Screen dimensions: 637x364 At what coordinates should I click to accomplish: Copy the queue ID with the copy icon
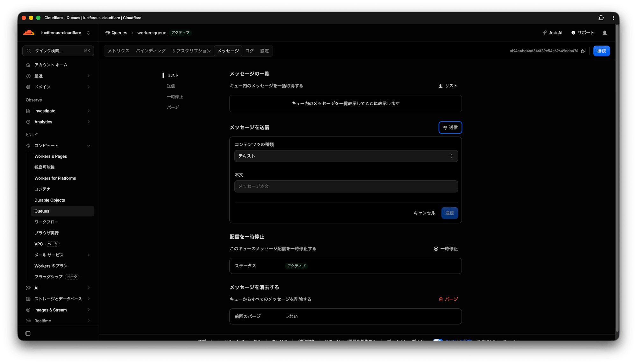(x=583, y=51)
